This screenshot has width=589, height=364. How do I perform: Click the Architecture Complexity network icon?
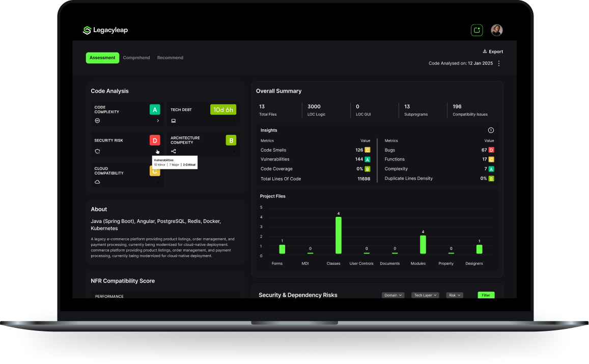click(x=174, y=151)
